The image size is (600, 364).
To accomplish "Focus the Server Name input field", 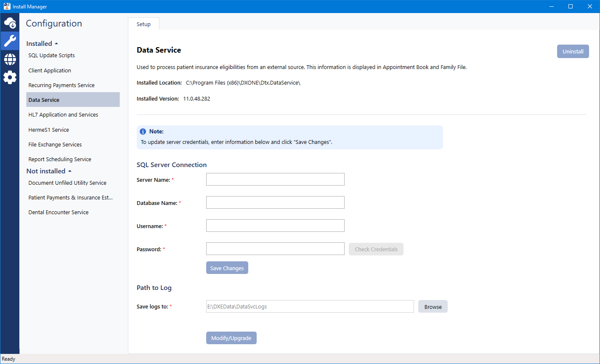I will point(275,179).
